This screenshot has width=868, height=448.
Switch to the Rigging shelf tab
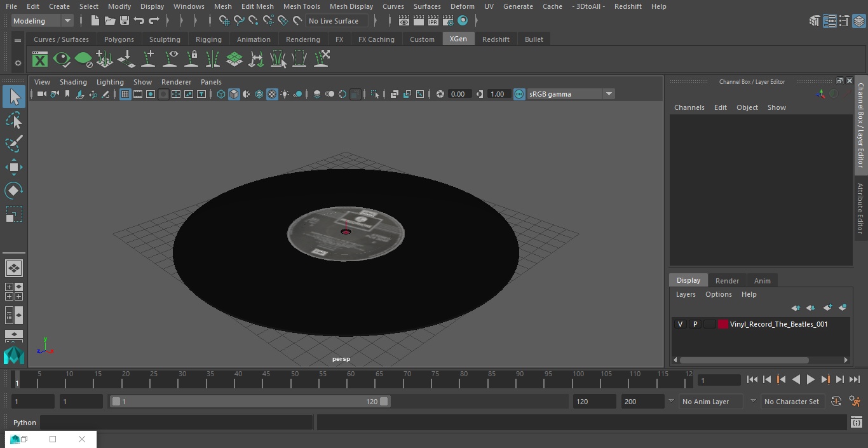pos(208,39)
